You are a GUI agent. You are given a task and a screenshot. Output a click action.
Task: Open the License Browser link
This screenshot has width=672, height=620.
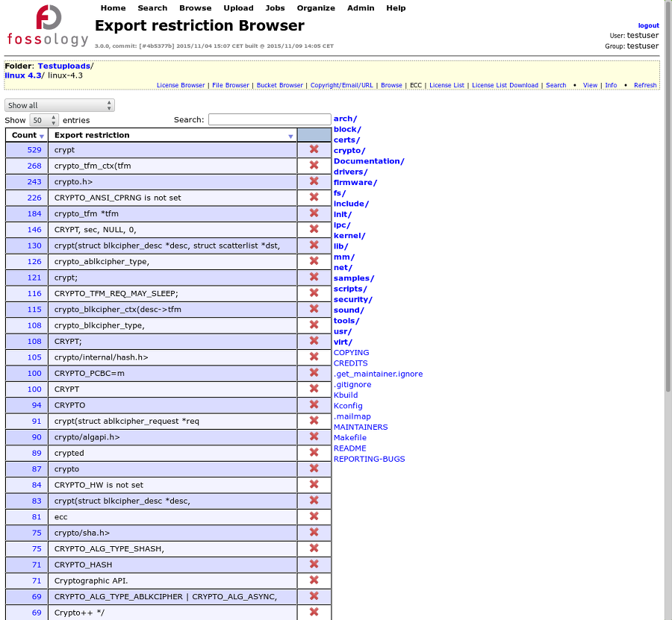click(x=181, y=85)
